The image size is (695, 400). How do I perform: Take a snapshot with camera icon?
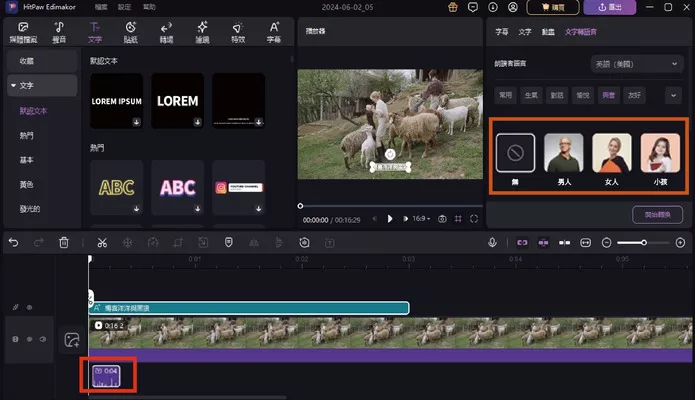click(x=442, y=219)
